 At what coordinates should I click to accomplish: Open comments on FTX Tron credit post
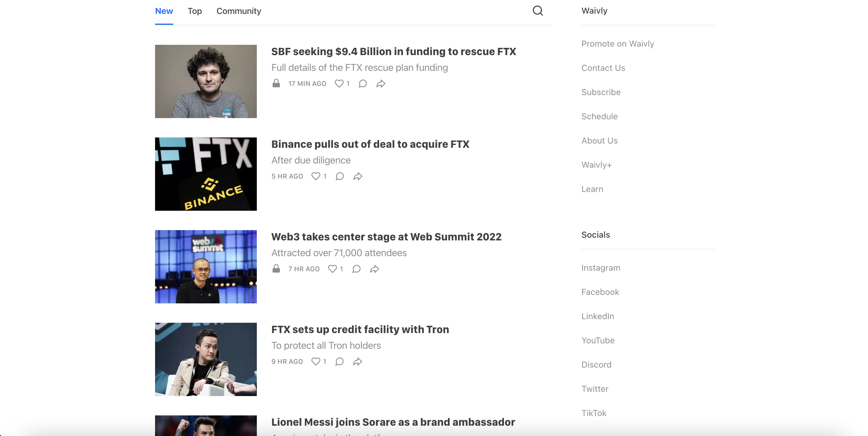coord(339,362)
